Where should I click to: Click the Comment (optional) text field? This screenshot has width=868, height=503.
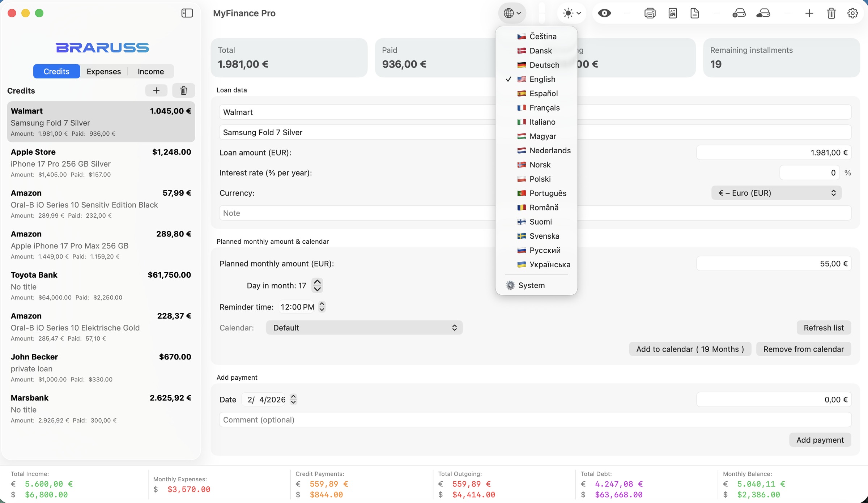(535, 420)
